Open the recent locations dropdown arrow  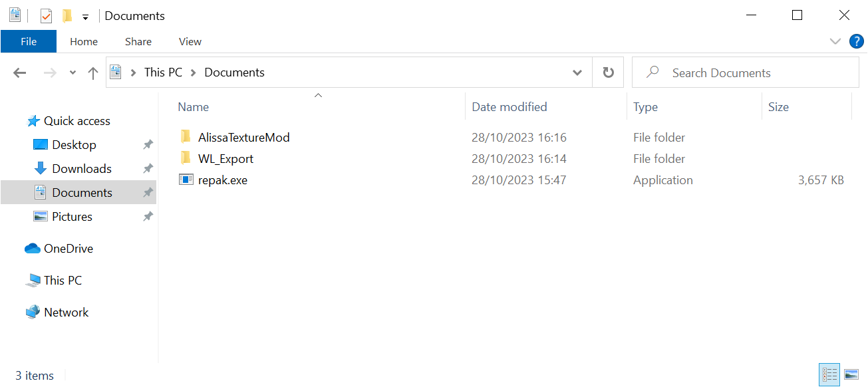tap(72, 73)
